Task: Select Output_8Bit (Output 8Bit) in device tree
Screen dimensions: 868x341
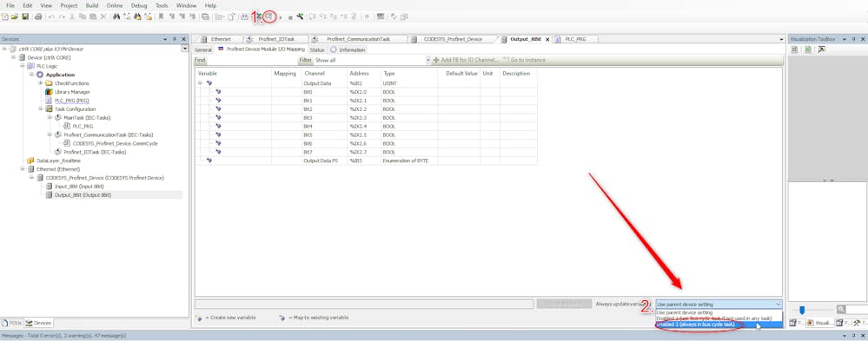Action: coord(83,195)
